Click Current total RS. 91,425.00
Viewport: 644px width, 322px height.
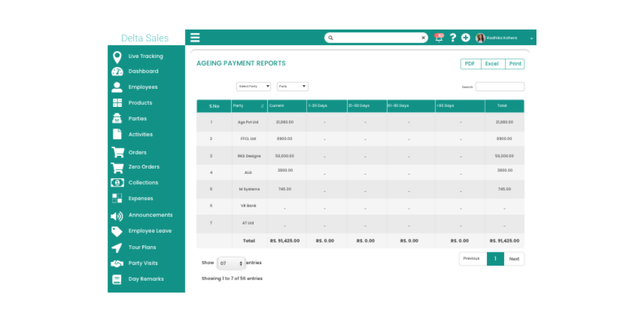coord(285,241)
